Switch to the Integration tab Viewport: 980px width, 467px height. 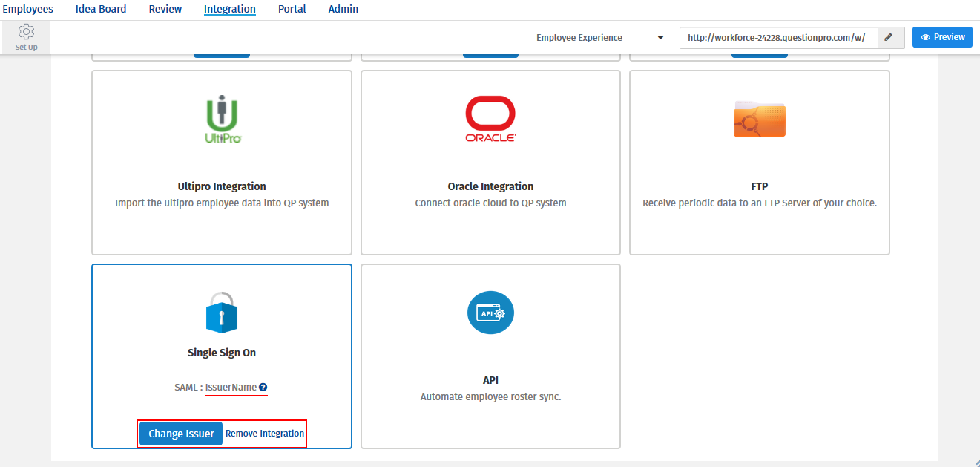[x=229, y=9]
